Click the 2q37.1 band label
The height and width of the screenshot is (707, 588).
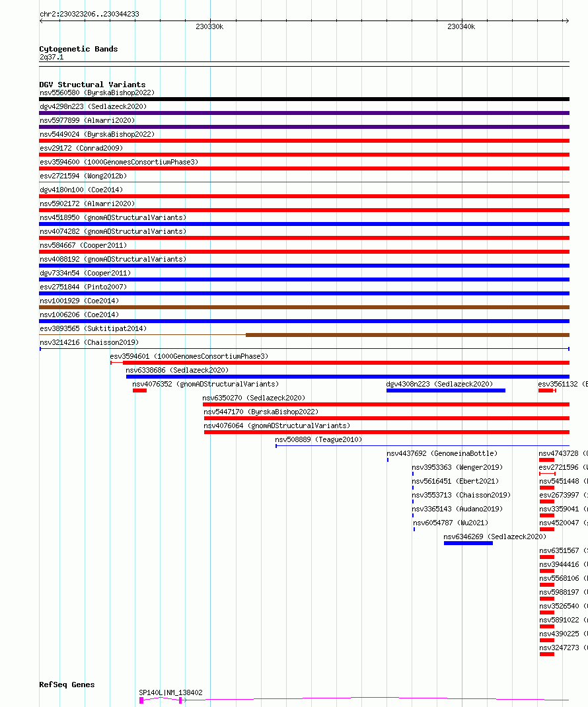coord(52,57)
